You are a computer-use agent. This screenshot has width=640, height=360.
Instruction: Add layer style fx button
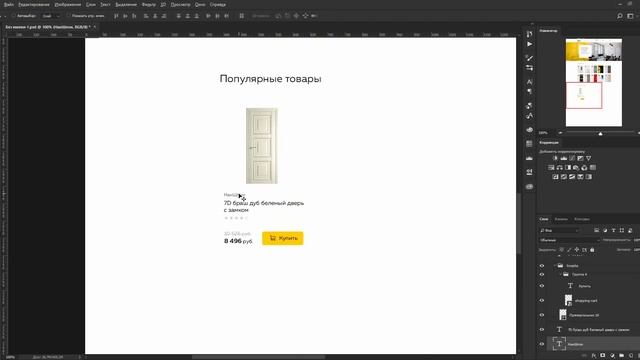click(594, 356)
